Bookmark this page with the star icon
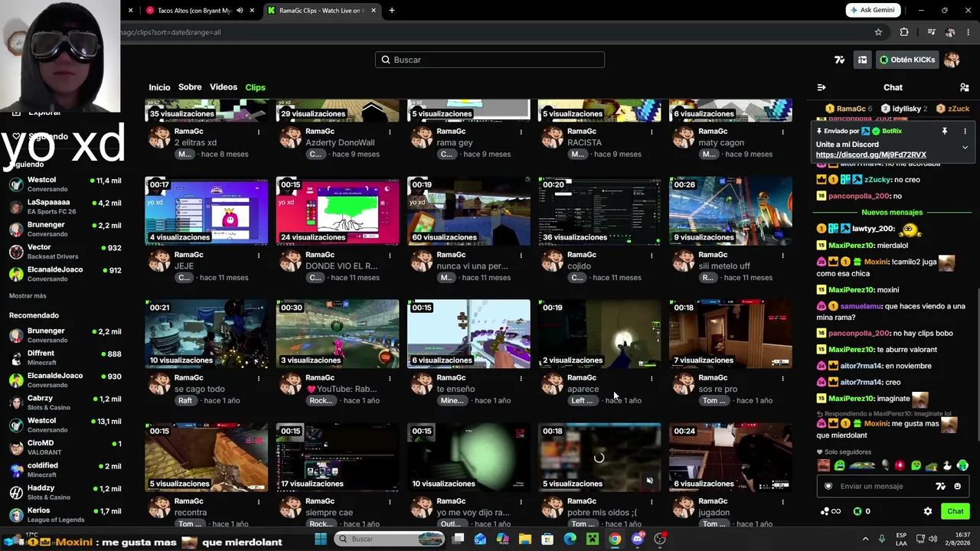This screenshot has width=980, height=551. coord(878,32)
